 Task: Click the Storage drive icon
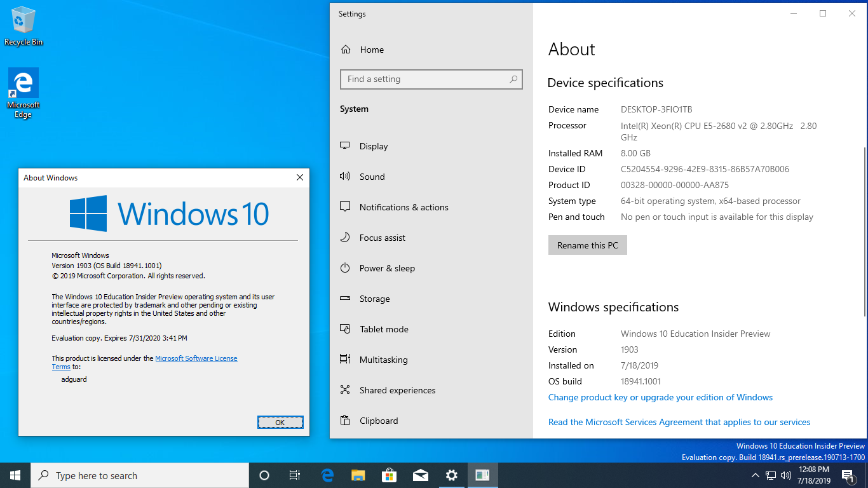click(x=345, y=299)
